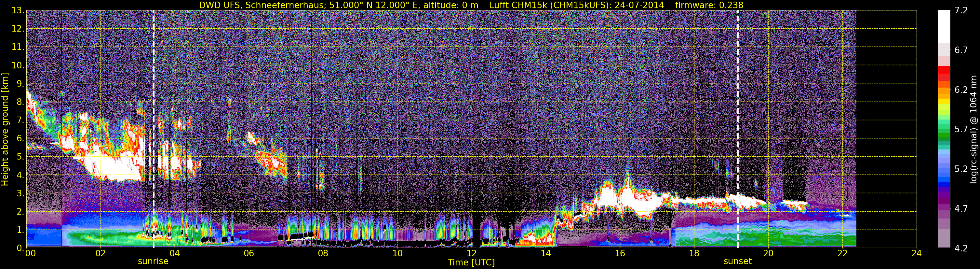The height and width of the screenshot is (269, 980).
Task: Click the colorbar value '6.2'
Action: pos(961,90)
